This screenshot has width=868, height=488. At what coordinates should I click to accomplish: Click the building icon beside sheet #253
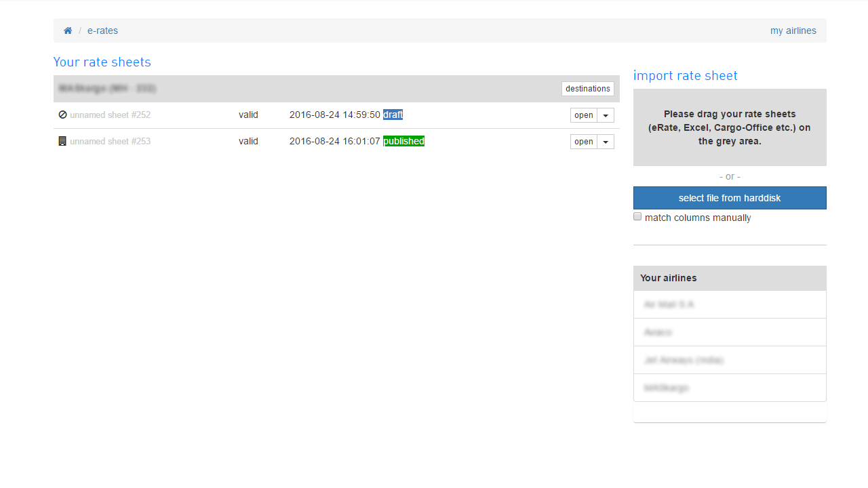[62, 142]
